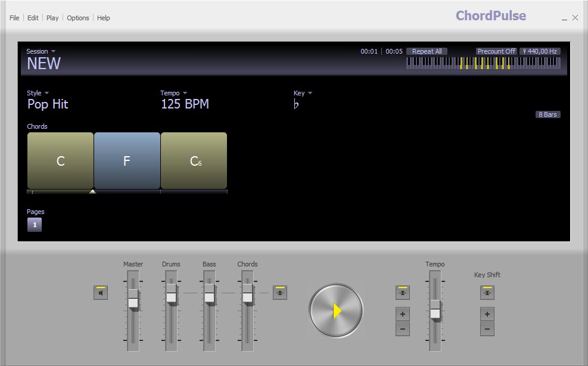Click the Master volume slider handle

pyautogui.click(x=133, y=299)
